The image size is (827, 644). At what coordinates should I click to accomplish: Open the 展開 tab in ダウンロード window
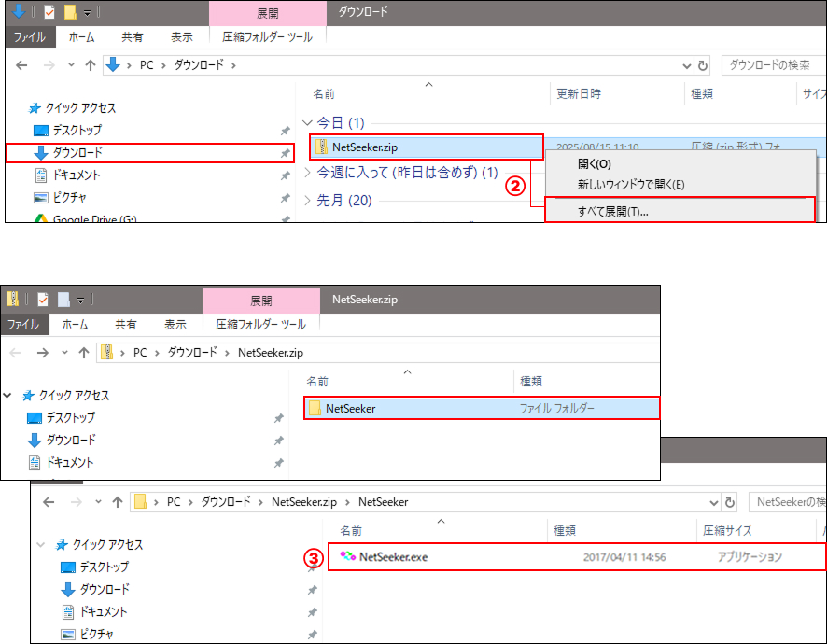266,13
